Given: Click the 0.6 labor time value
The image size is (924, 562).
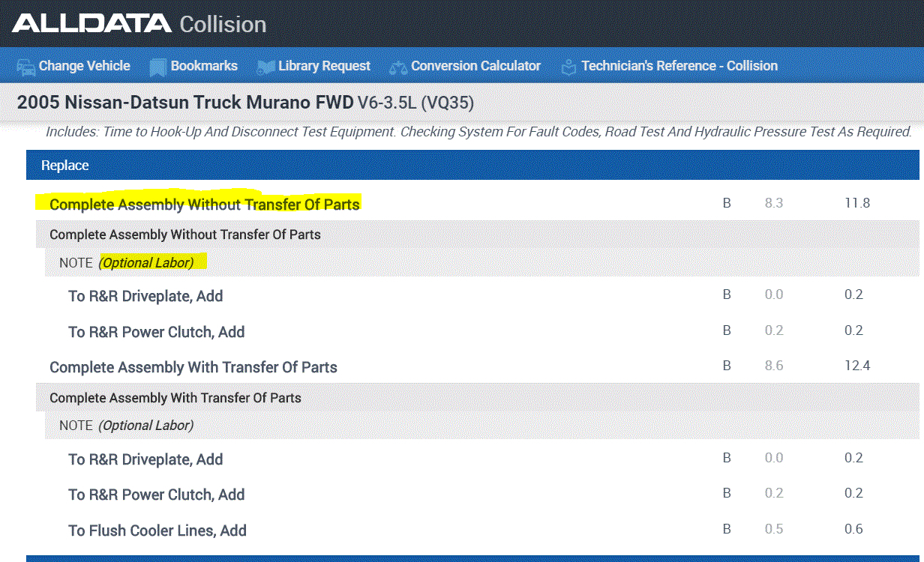Looking at the screenshot, I should [853, 529].
